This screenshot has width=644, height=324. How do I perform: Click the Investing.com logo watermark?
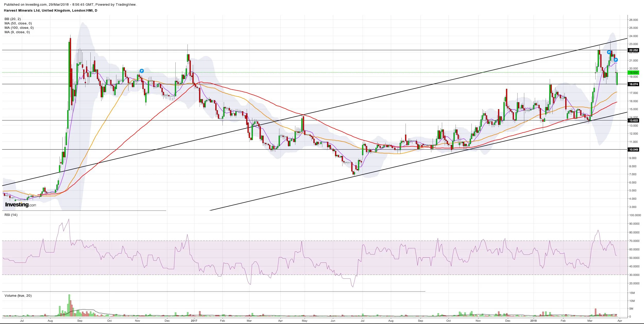point(21,205)
